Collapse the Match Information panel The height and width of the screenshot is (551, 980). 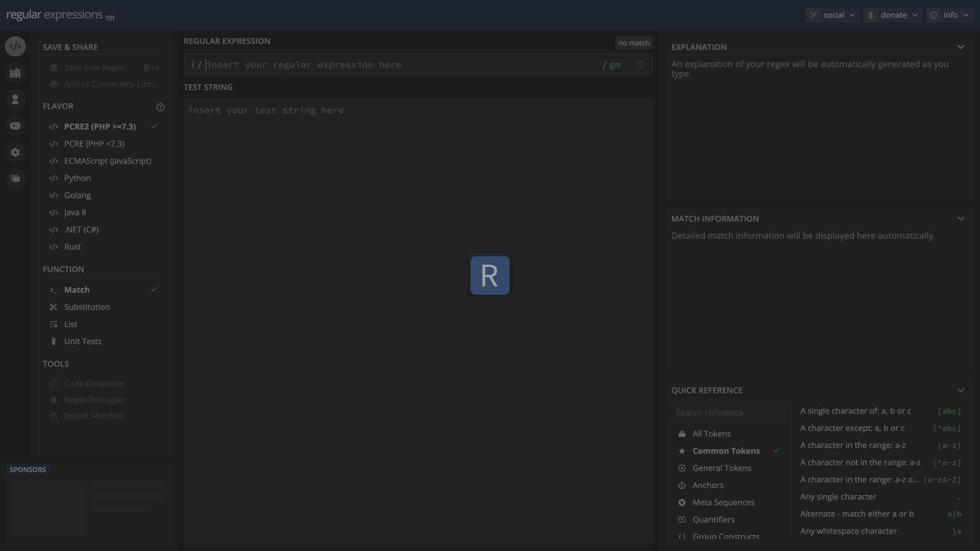click(961, 218)
